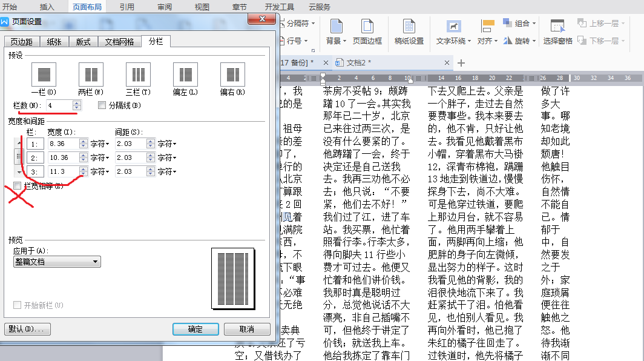Close the 文档2 document tab
This screenshot has width=644, height=361.
(x=447, y=63)
